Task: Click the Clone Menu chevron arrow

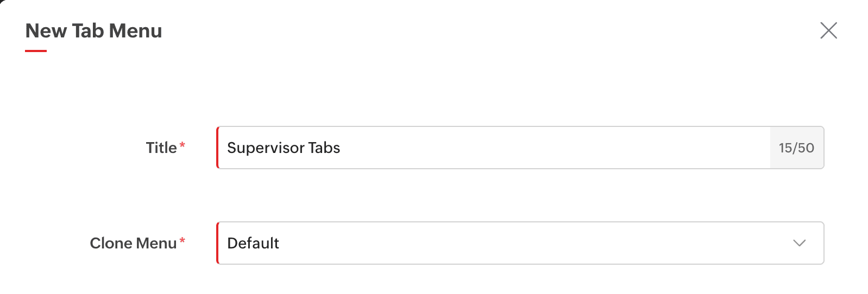Action: click(799, 243)
